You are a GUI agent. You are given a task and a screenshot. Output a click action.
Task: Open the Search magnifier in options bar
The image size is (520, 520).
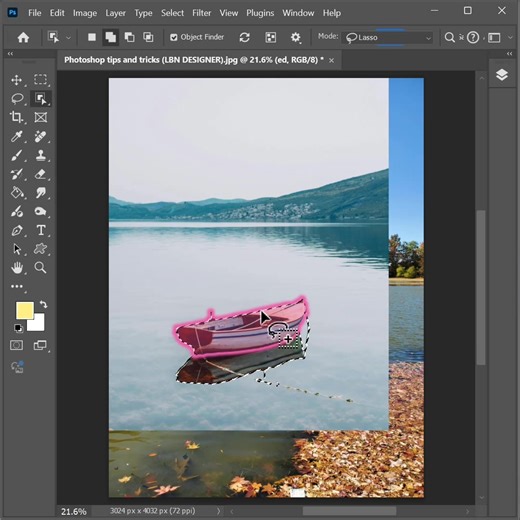coord(450,37)
